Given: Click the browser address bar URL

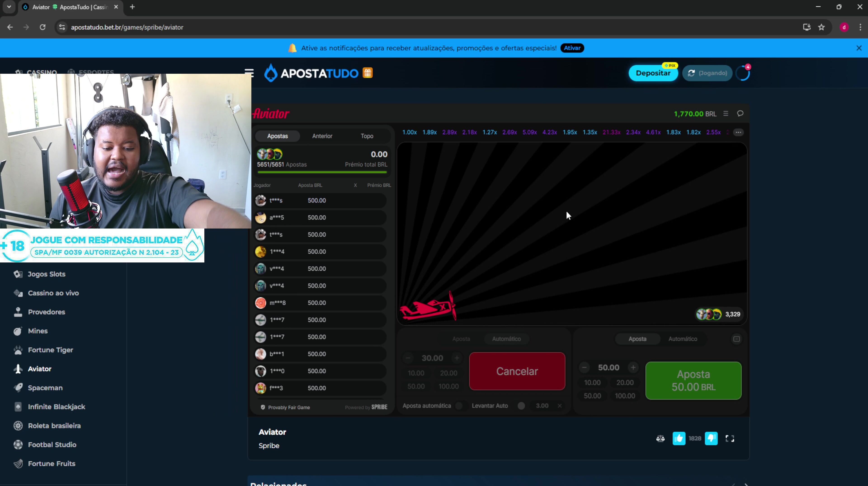Looking at the screenshot, I should tap(127, 27).
